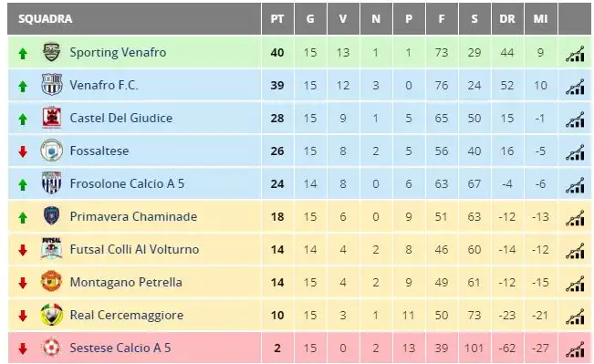
Task: Click the Venafro F.C. points value 39
Action: 277,85
